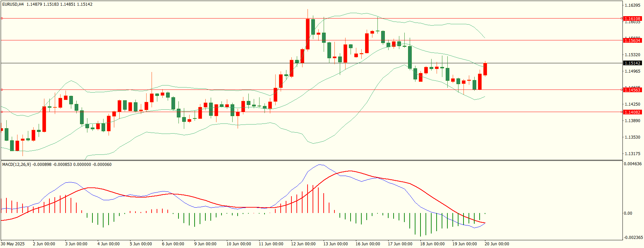Image resolution: width=644 pixels, height=248 pixels.
Task: Click the 1.14250 price scale value
Action: tap(632, 104)
